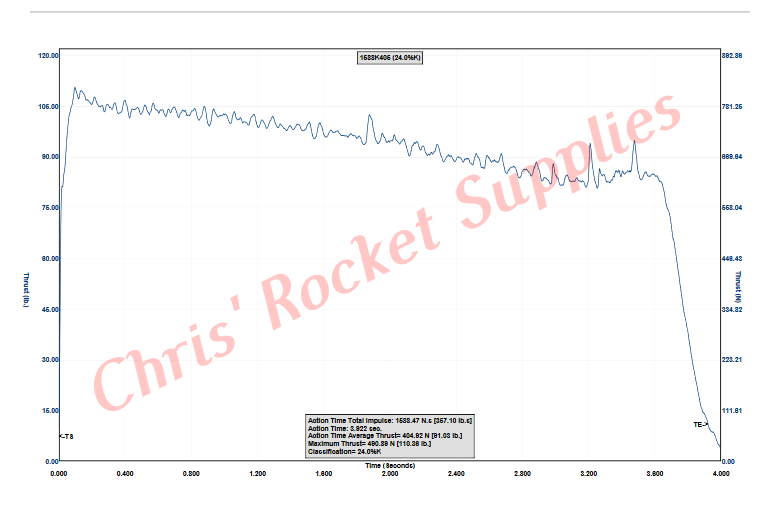Click the "2.800" time axis label

pyautogui.click(x=522, y=473)
